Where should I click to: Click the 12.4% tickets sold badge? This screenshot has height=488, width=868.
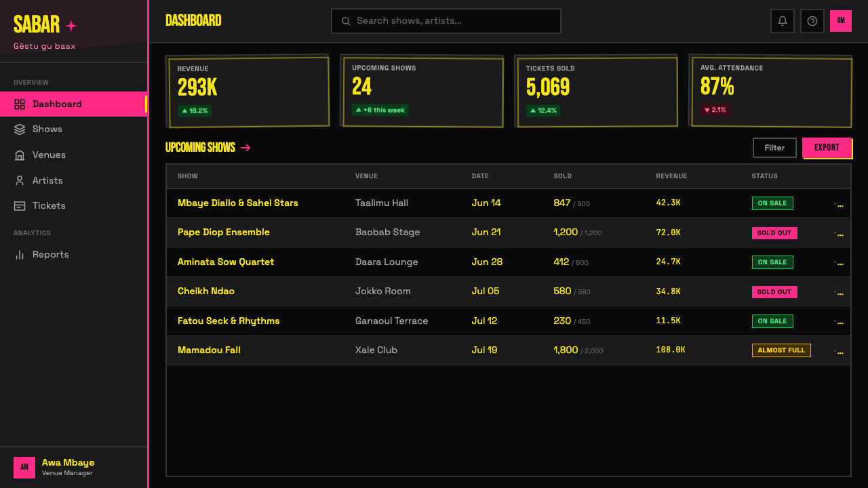click(x=543, y=110)
